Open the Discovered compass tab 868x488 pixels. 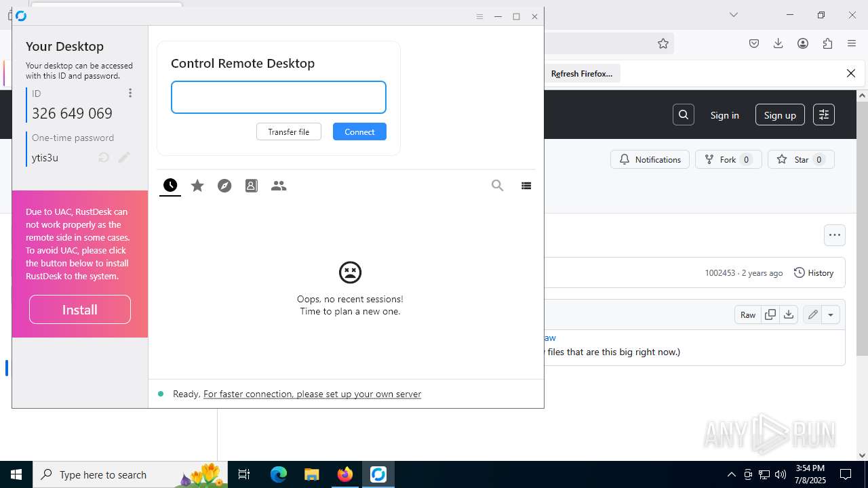click(224, 185)
